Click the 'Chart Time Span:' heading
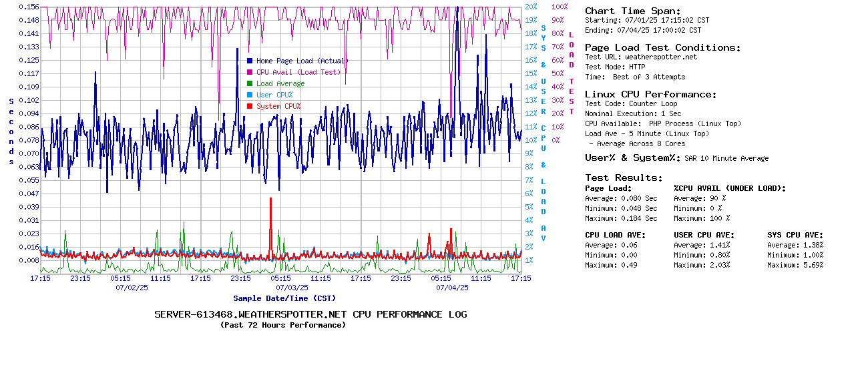 coord(632,11)
